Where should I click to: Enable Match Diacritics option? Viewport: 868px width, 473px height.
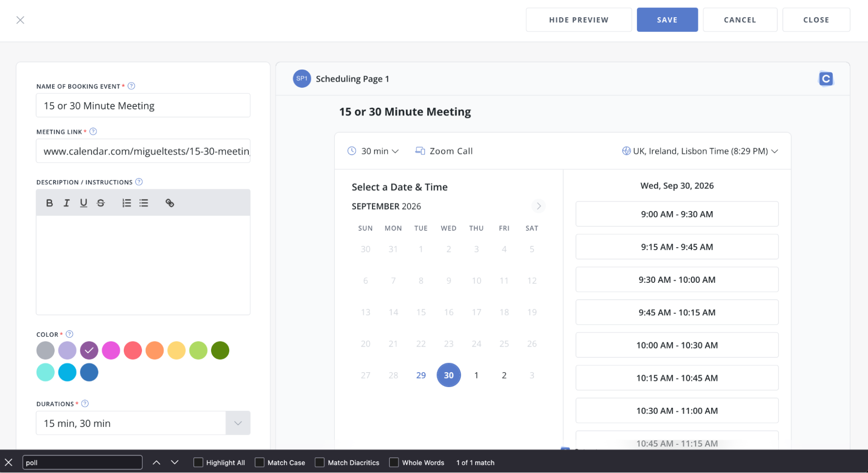(320, 463)
